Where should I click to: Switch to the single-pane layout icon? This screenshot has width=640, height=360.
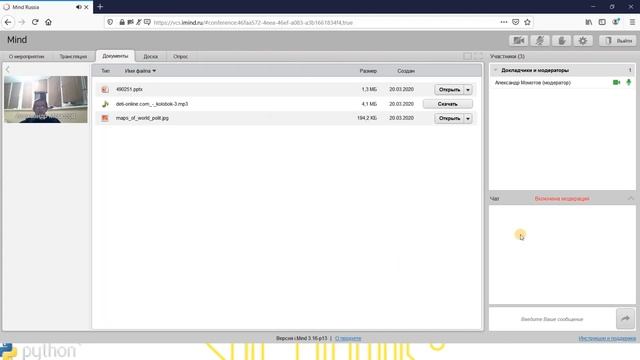tap(468, 56)
